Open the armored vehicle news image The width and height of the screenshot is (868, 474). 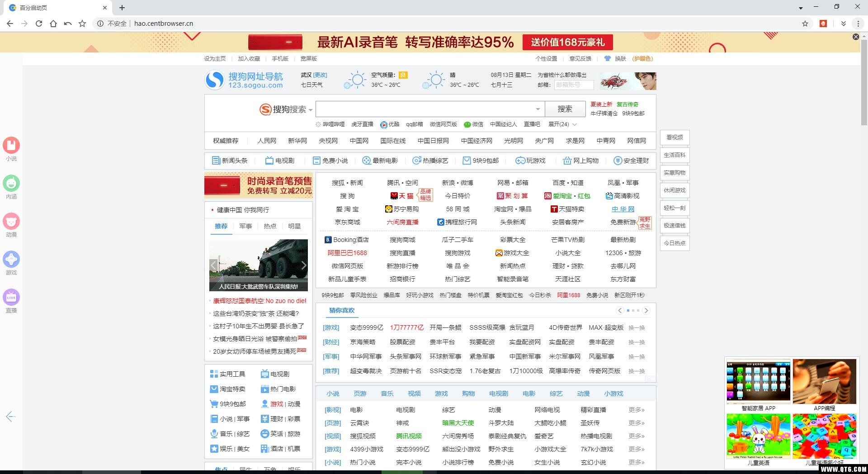(x=259, y=265)
